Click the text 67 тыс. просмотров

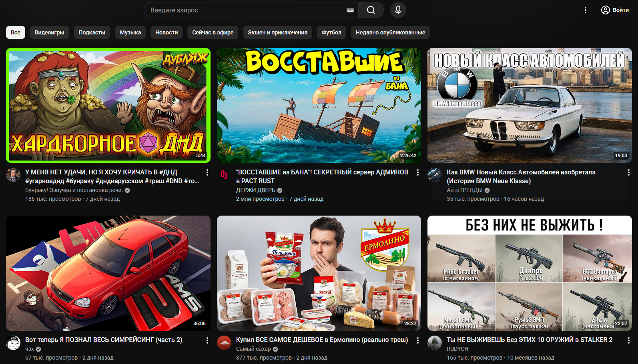pyautogui.click(x=51, y=358)
